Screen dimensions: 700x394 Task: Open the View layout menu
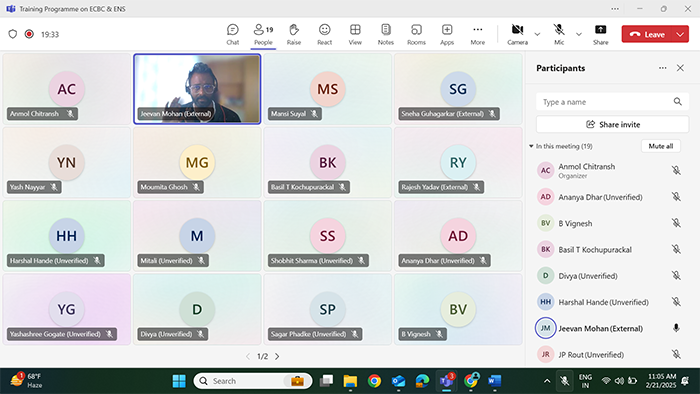click(355, 34)
